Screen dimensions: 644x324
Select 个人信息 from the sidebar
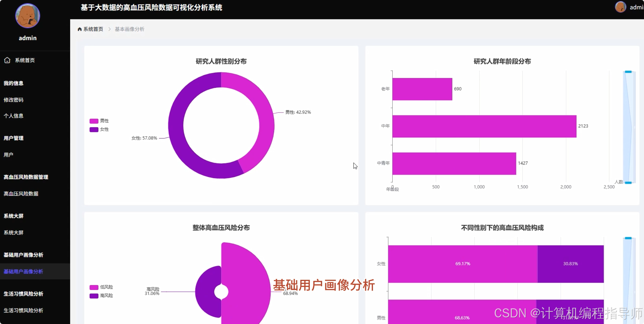[x=14, y=116]
